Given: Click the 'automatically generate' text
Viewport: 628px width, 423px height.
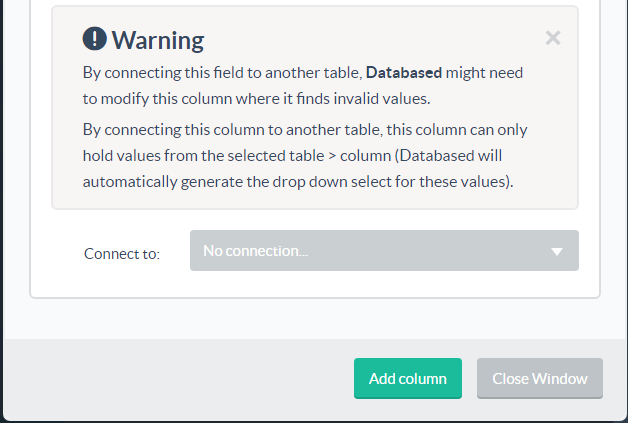Looking at the screenshot, I should point(163,181).
